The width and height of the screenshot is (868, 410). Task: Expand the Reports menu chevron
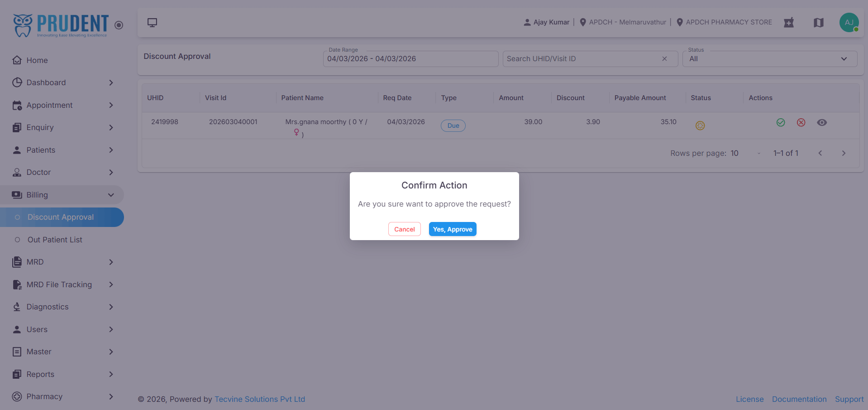point(111,374)
